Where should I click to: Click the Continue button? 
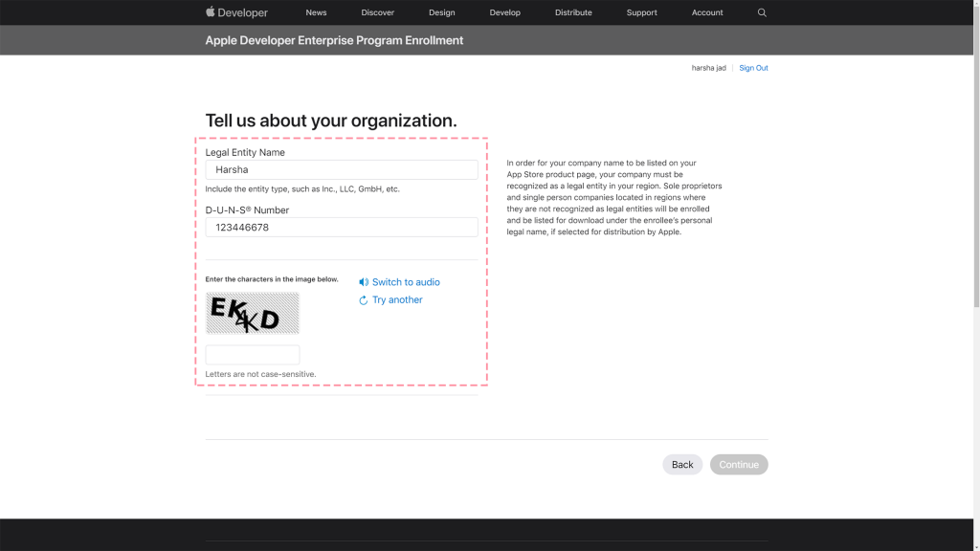739,465
